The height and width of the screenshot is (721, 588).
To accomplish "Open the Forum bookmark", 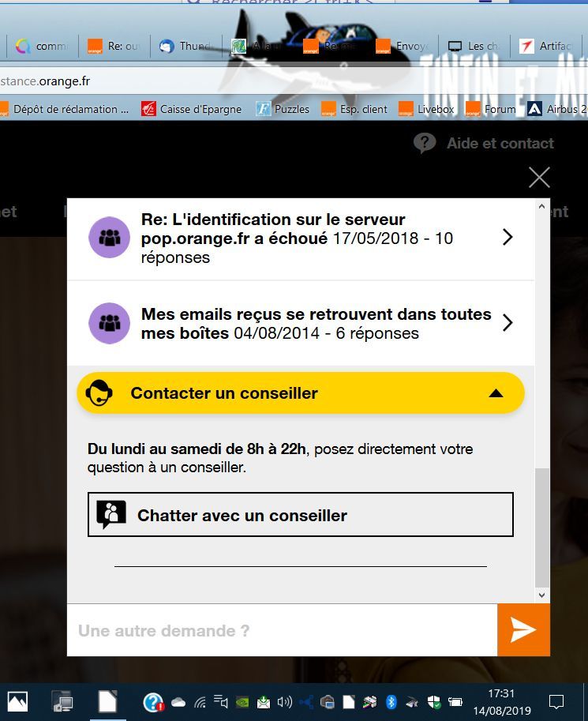I will click(x=491, y=109).
